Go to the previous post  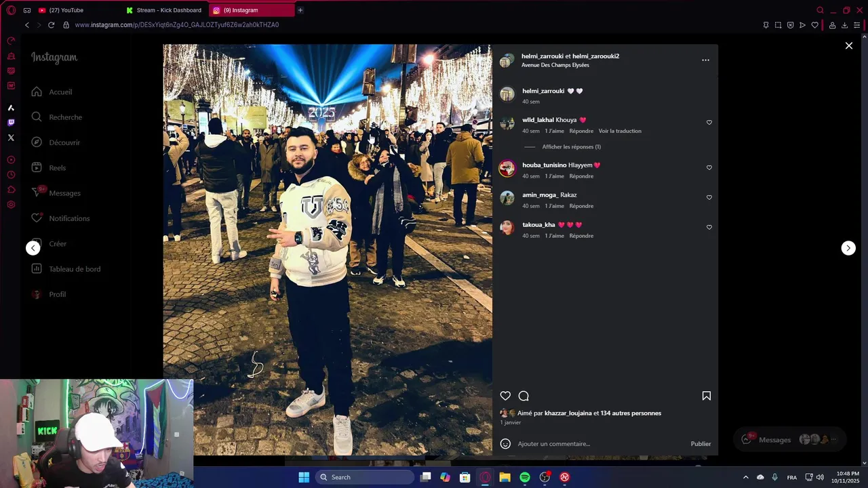pyautogui.click(x=33, y=248)
